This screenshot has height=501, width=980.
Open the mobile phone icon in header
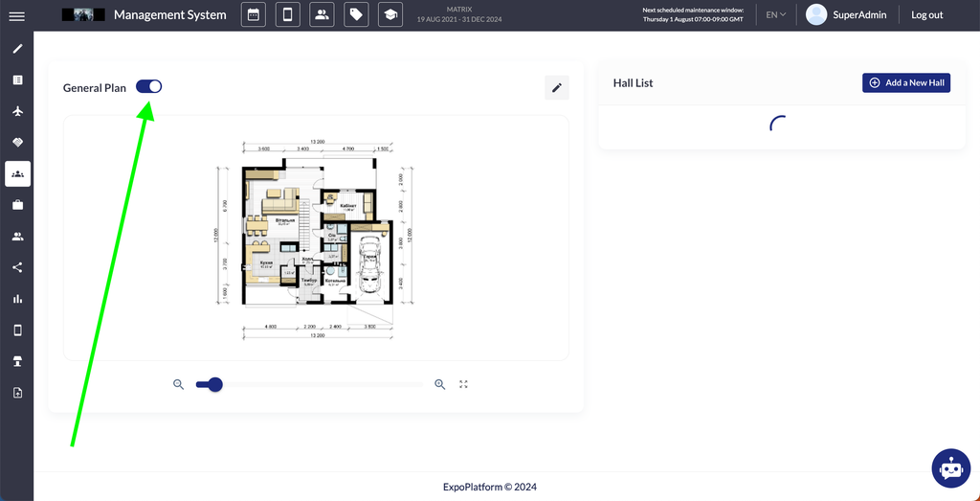pyautogui.click(x=287, y=15)
